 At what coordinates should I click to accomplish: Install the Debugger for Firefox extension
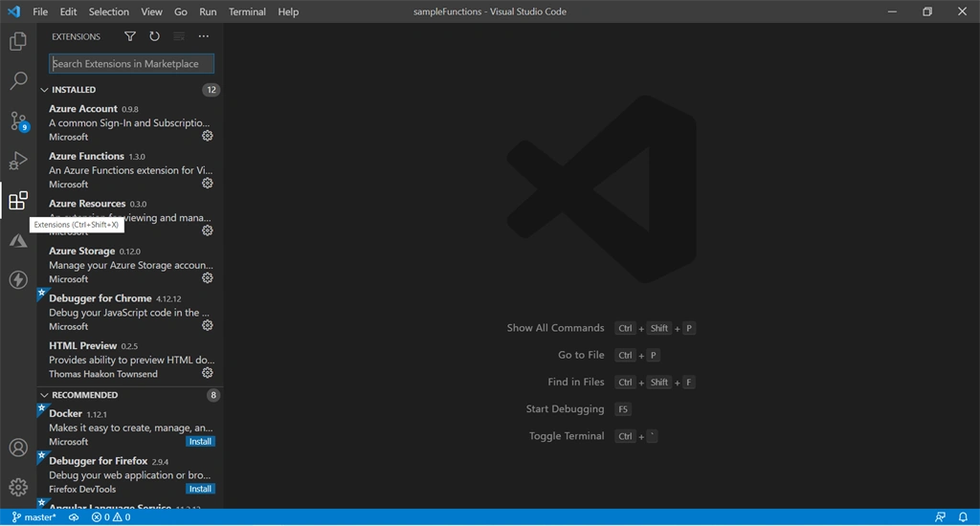[x=200, y=489]
